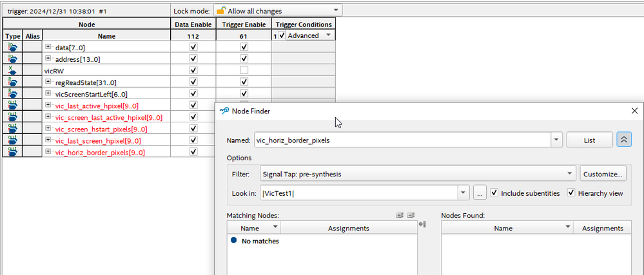Open Matching Nodes Name column dropdown
Image resolution: width=644 pixels, height=275 pixels.
pyautogui.click(x=275, y=227)
